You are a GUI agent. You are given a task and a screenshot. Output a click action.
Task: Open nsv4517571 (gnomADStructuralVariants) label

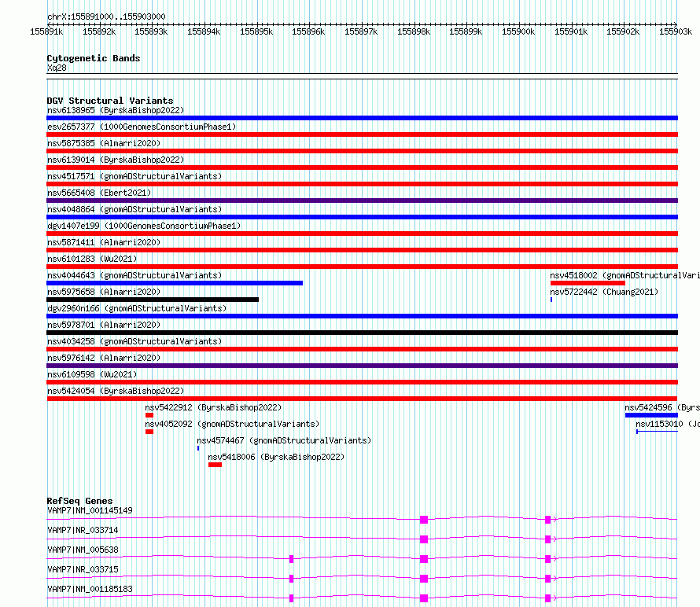(x=134, y=176)
